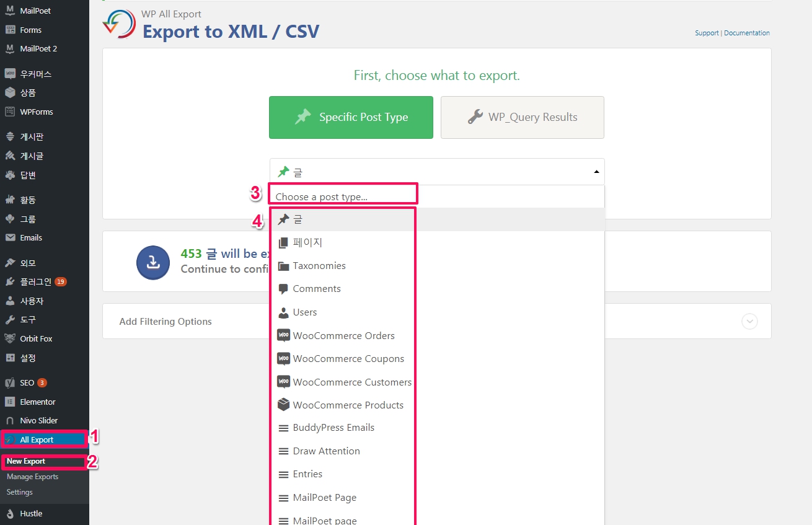Select Taxonomies in the post type list
The height and width of the screenshot is (525, 812).
coord(319,265)
